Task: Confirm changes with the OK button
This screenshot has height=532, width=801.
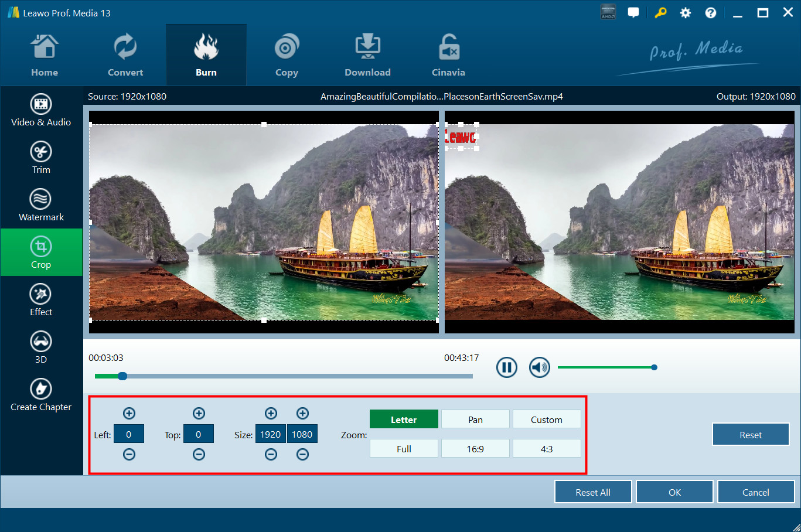Action: [x=674, y=492]
